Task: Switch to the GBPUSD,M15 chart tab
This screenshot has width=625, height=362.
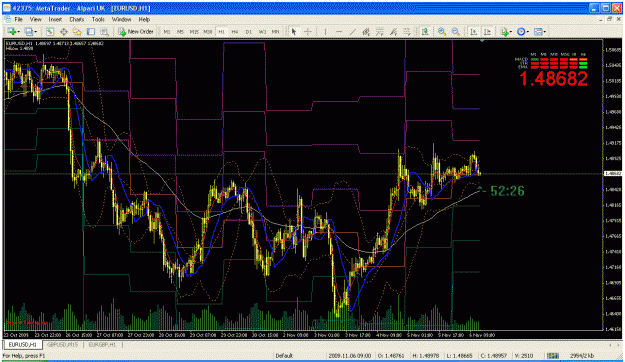Action: pos(62,344)
